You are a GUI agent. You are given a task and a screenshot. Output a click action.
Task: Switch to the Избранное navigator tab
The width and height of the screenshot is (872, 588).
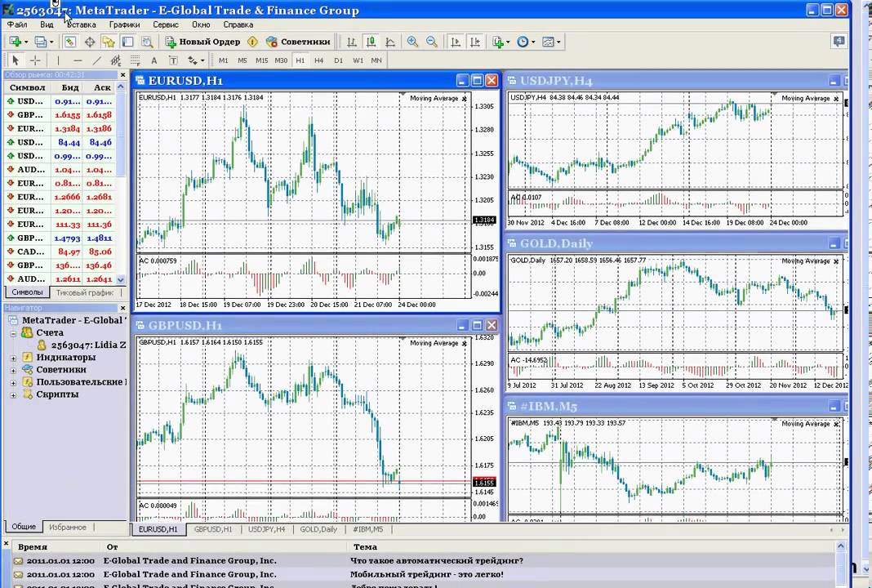point(67,527)
